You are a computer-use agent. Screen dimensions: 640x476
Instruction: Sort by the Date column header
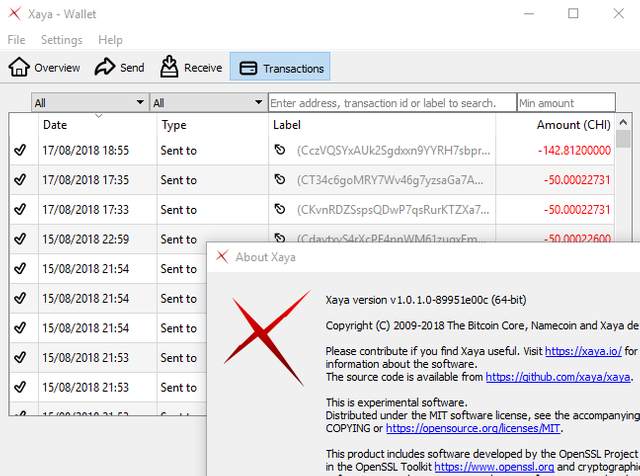tap(98, 125)
